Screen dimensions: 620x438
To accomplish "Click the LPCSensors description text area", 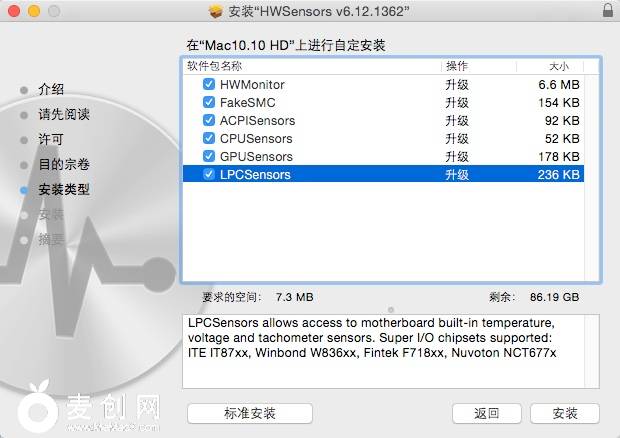I will [x=391, y=351].
